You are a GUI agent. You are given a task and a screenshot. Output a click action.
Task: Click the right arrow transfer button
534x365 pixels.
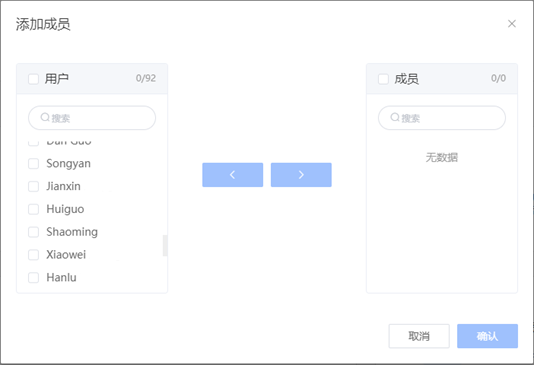click(x=301, y=175)
